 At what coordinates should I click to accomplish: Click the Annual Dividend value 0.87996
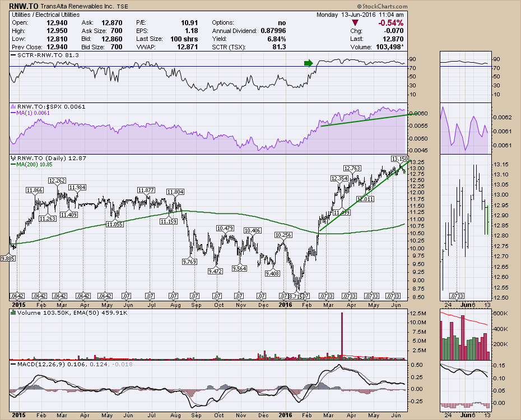[x=273, y=31]
